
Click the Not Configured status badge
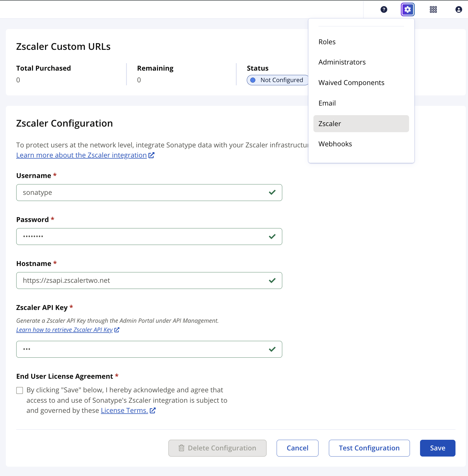[x=278, y=80]
